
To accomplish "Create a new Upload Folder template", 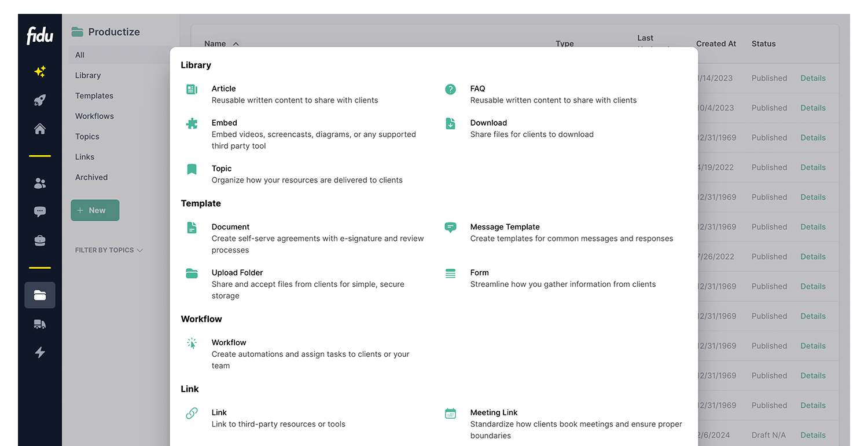I will (x=237, y=273).
